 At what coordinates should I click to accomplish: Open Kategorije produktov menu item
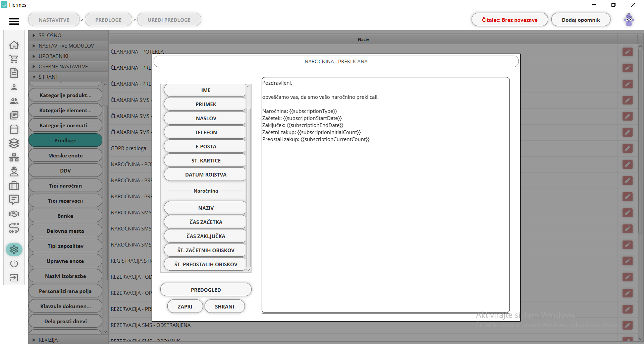[x=65, y=95]
